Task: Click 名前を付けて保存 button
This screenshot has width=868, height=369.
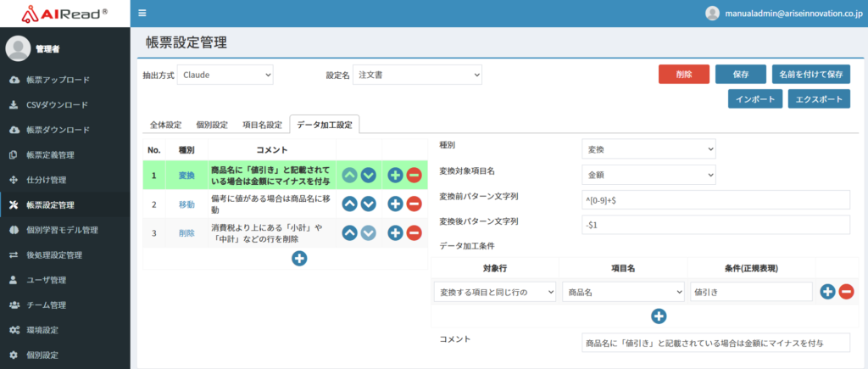Action: tap(811, 75)
